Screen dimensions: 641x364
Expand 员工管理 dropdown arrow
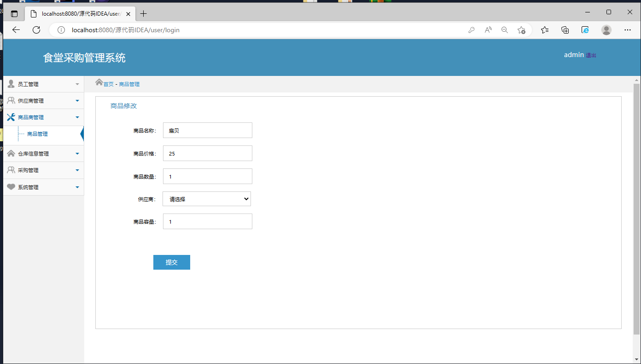click(77, 84)
